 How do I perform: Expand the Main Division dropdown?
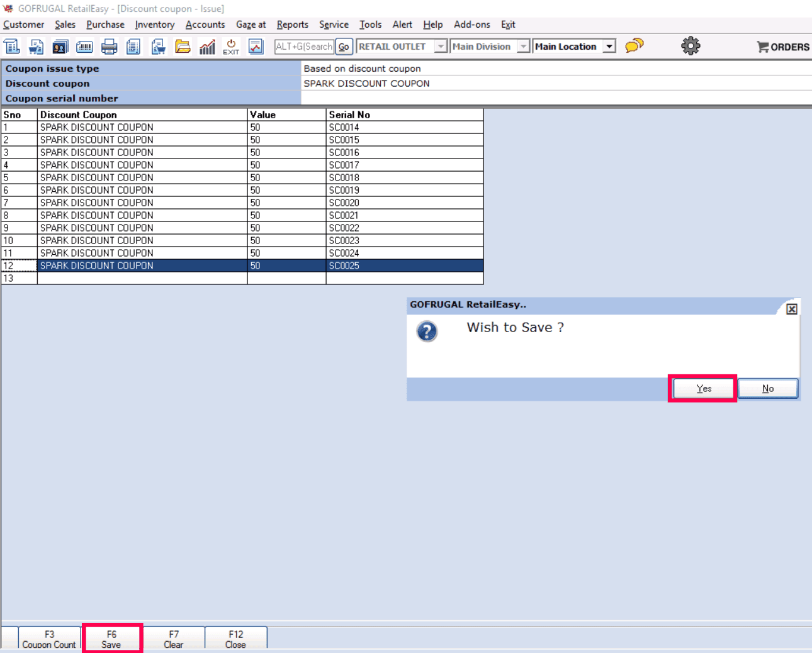coord(523,47)
